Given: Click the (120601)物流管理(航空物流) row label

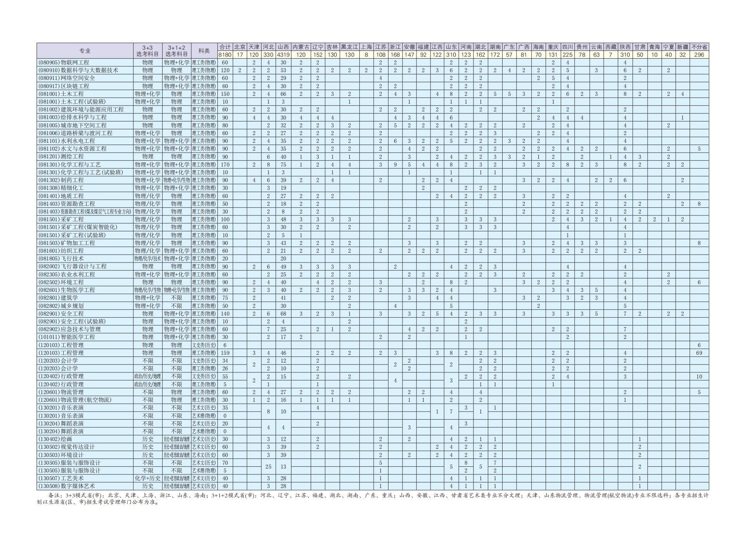Looking at the screenshot, I should (x=75, y=400).
